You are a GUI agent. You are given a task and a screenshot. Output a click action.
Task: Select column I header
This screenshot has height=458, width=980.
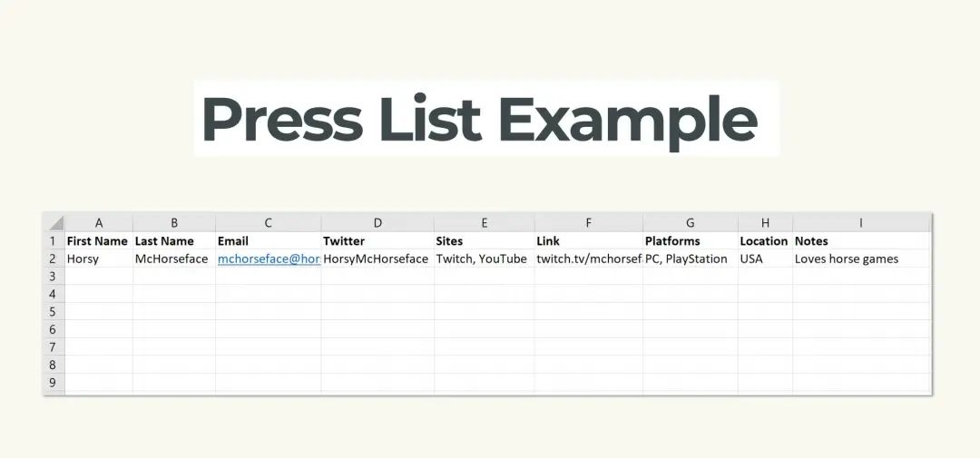coord(860,222)
